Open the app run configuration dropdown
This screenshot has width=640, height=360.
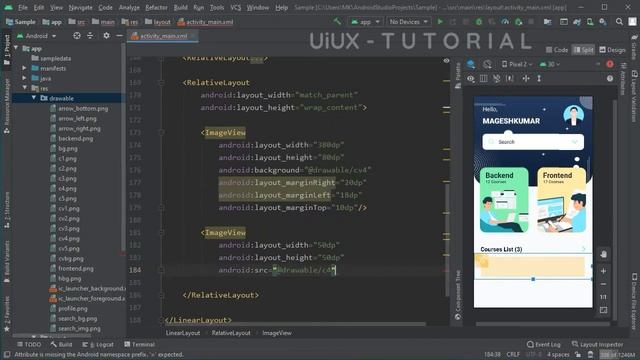tap(365, 22)
